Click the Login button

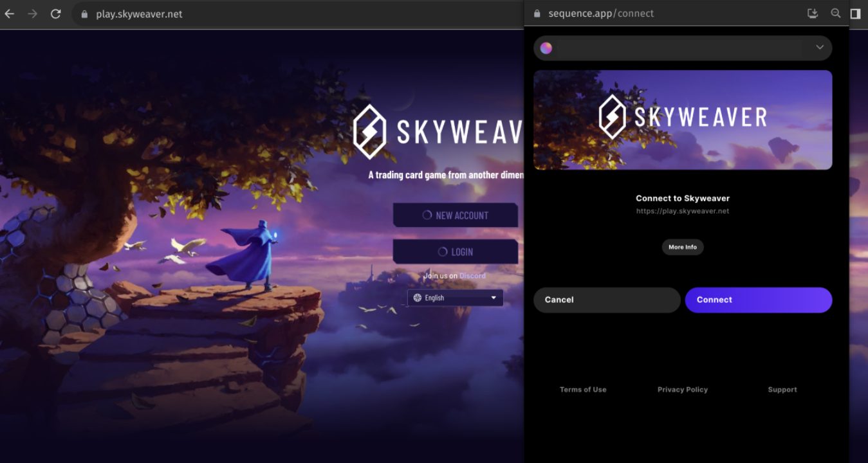tap(455, 252)
